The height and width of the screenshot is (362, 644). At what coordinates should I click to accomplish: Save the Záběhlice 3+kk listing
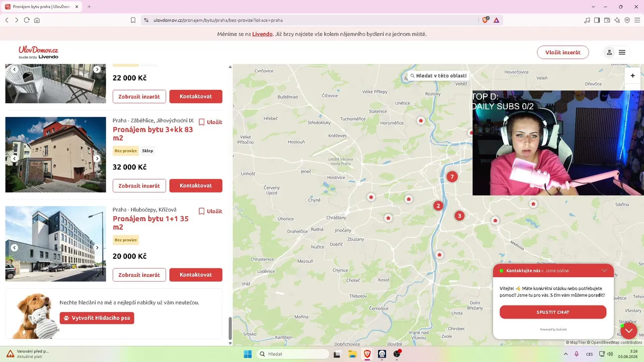tap(210, 122)
